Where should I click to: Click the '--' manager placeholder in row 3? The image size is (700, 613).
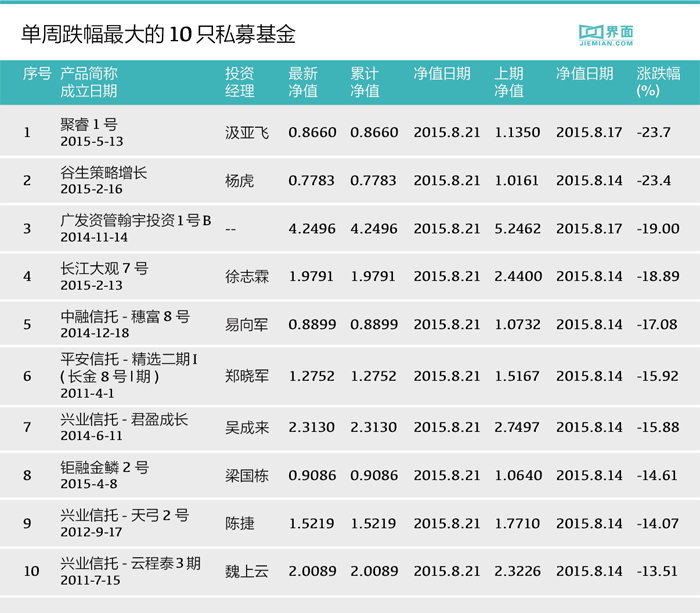pyautogui.click(x=230, y=229)
